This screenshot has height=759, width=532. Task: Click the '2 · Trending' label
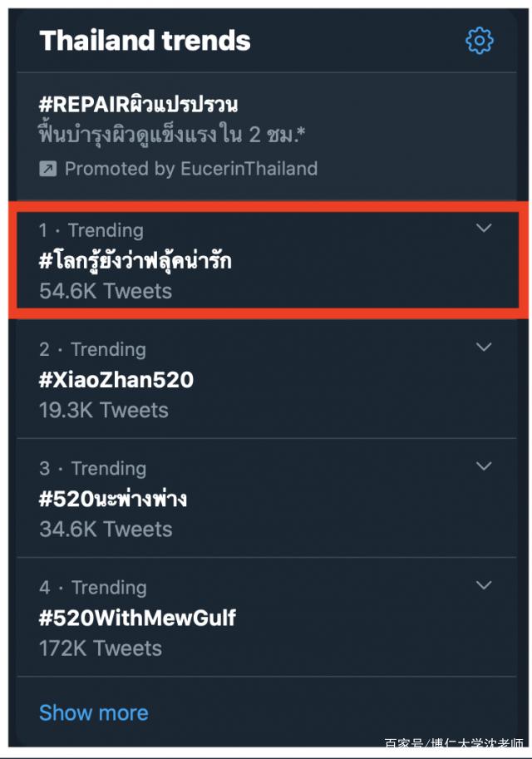point(92,349)
